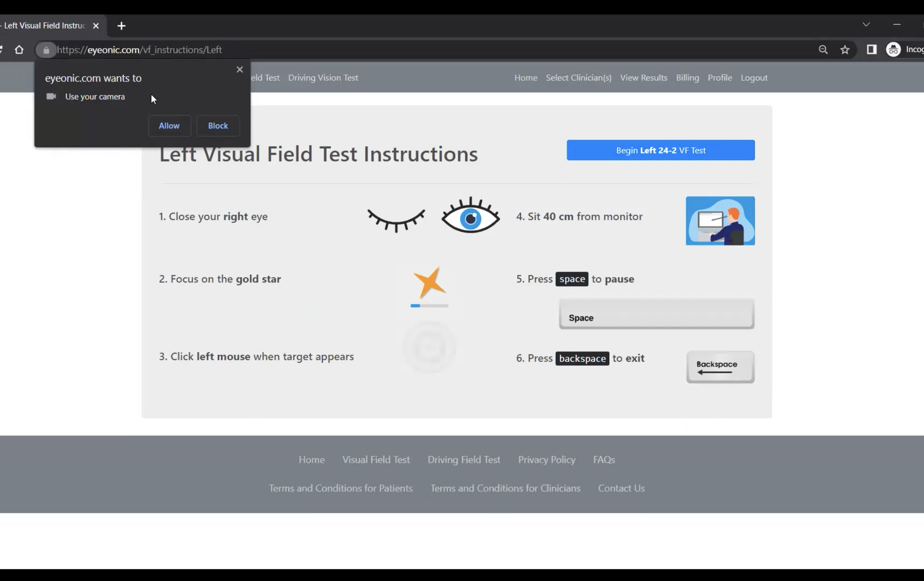Click the sitting-at-monitor illustration thumbnail
The width and height of the screenshot is (924, 581).
720,221
